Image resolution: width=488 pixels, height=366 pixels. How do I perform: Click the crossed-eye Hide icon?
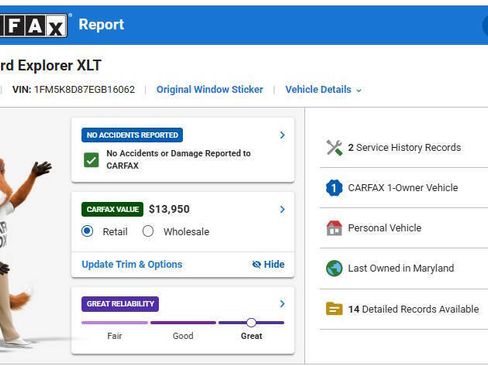click(256, 264)
